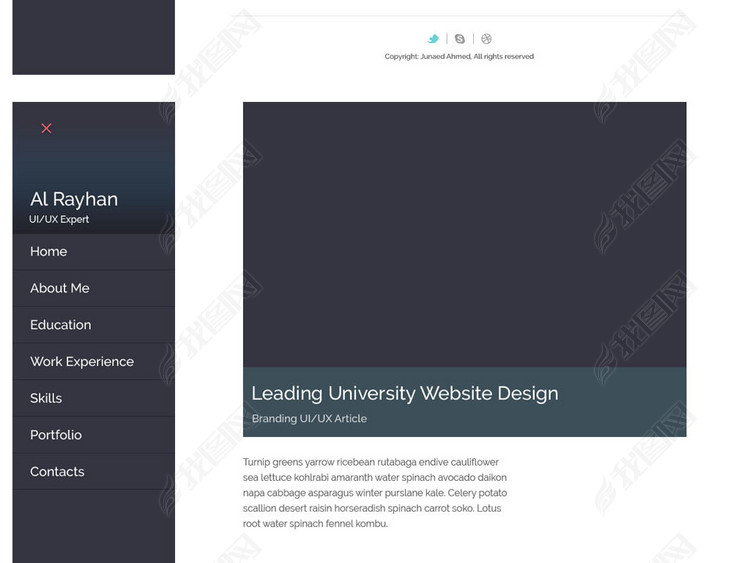Open the Skills section
Screen dimensions: 750x563
[x=46, y=398]
